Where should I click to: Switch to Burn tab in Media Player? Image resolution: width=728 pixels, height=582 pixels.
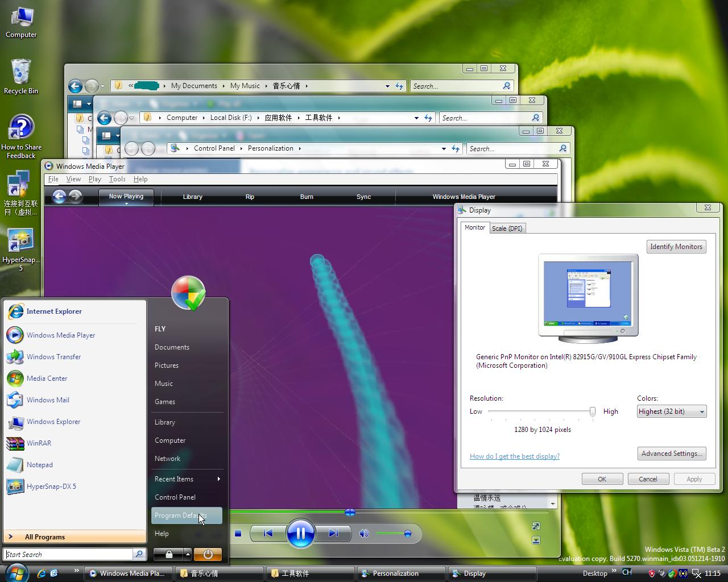[x=307, y=197]
